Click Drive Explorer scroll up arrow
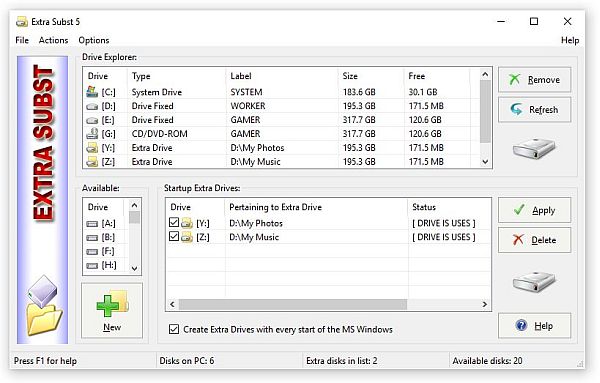 (x=485, y=74)
